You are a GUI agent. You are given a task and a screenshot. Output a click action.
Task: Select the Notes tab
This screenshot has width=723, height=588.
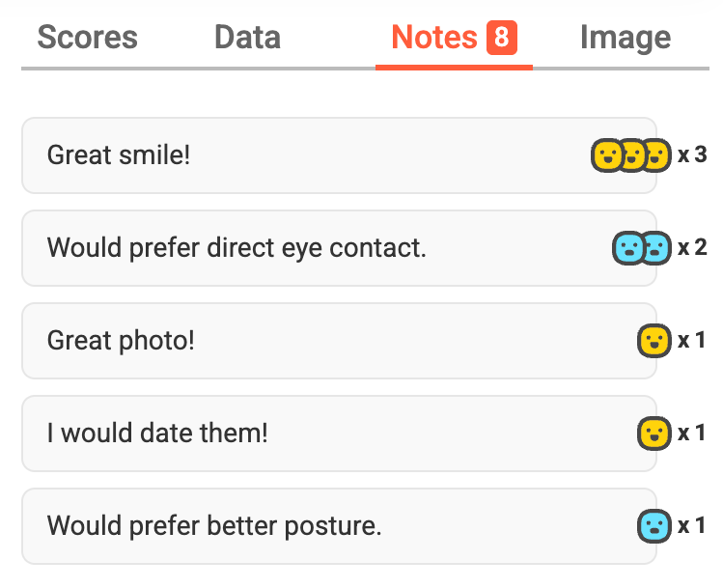click(455, 38)
